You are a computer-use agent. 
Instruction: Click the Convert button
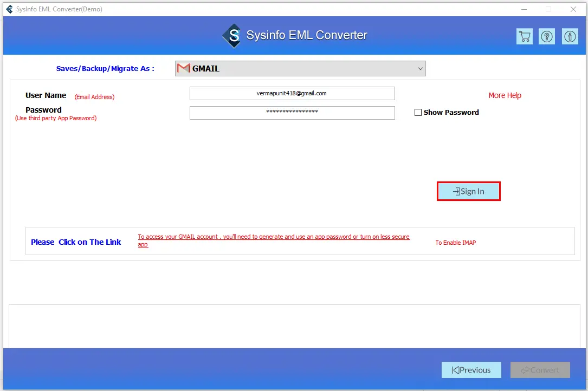[x=540, y=370]
